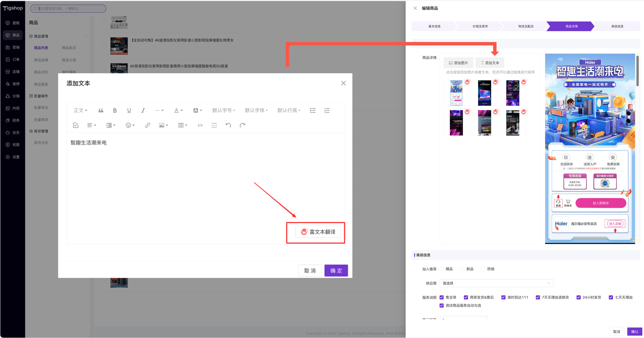Uncheck the 售全球 service checkbox

[442, 297]
